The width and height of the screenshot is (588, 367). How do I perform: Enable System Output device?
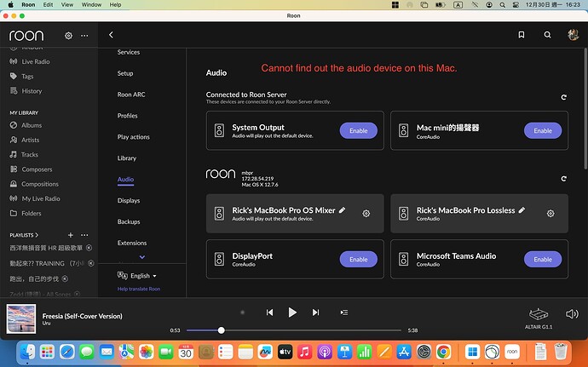point(359,131)
